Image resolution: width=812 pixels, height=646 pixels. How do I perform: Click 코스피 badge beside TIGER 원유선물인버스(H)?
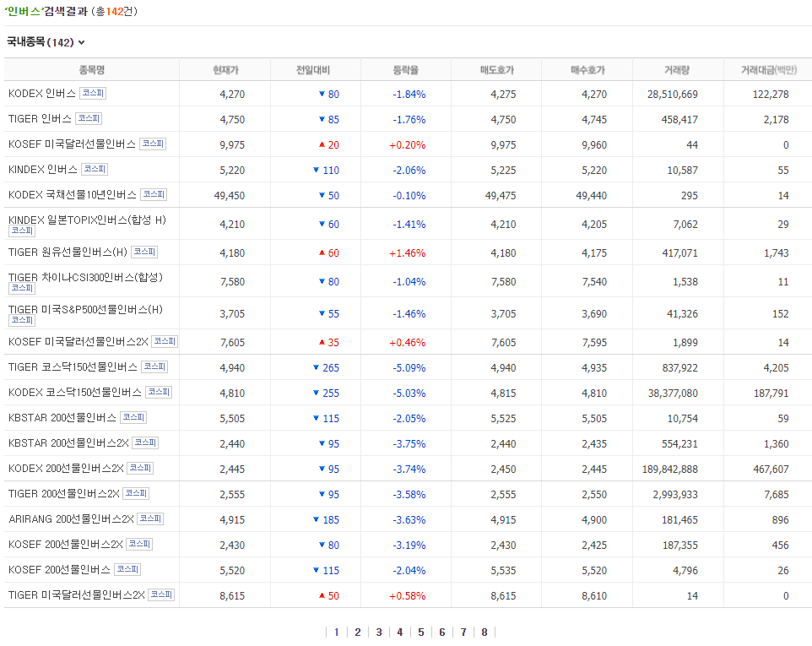click(144, 252)
